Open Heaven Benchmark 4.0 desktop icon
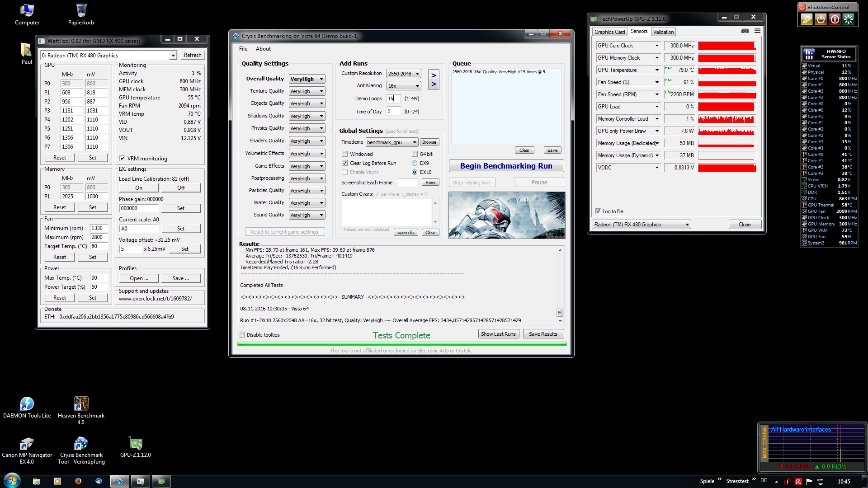This screenshot has height=488, width=868. pyautogui.click(x=81, y=404)
